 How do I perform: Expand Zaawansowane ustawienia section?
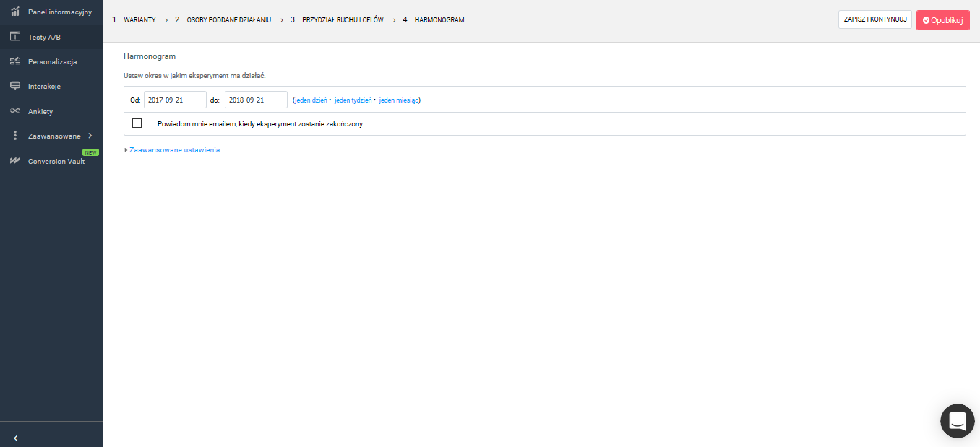(173, 150)
